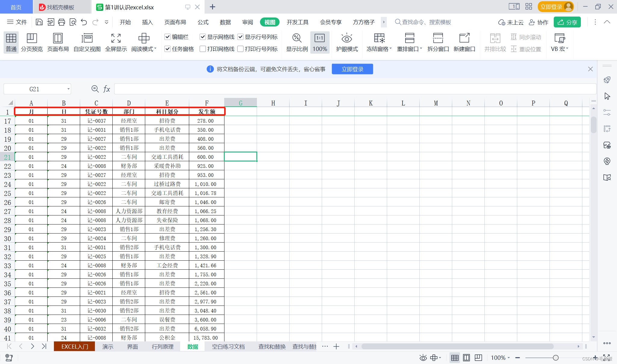Image resolution: width=617 pixels, height=364 pixels.
Task: Open the Name Box dropdown arrow
Action: coord(68,89)
